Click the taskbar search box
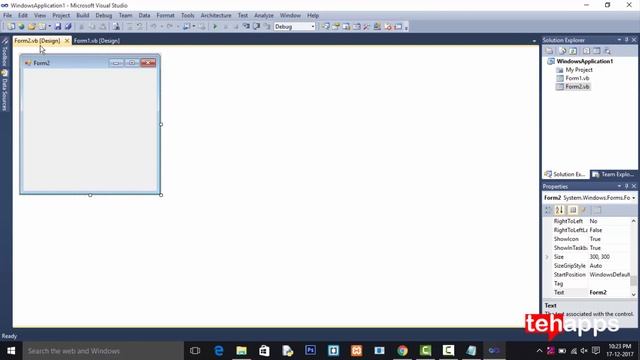640x360 pixels. (103, 351)
